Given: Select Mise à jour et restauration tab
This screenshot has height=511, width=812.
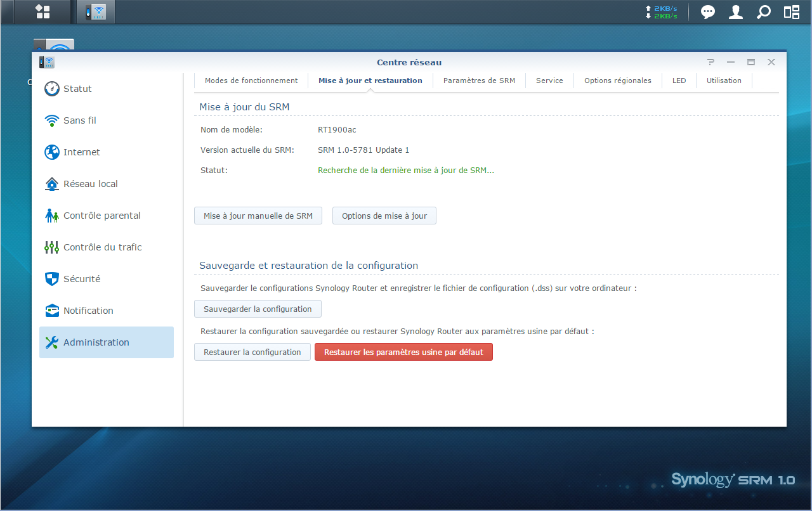Looking at the screenshot, I should 370,81.
